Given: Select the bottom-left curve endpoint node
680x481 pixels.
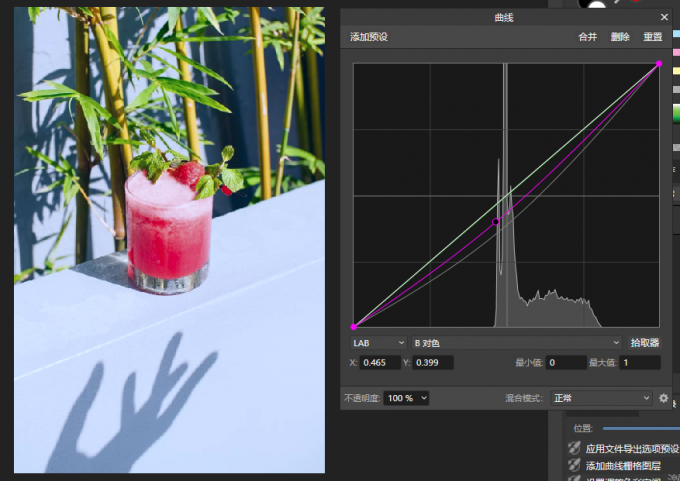Looking at the screenshot, I should click(354, 327).
